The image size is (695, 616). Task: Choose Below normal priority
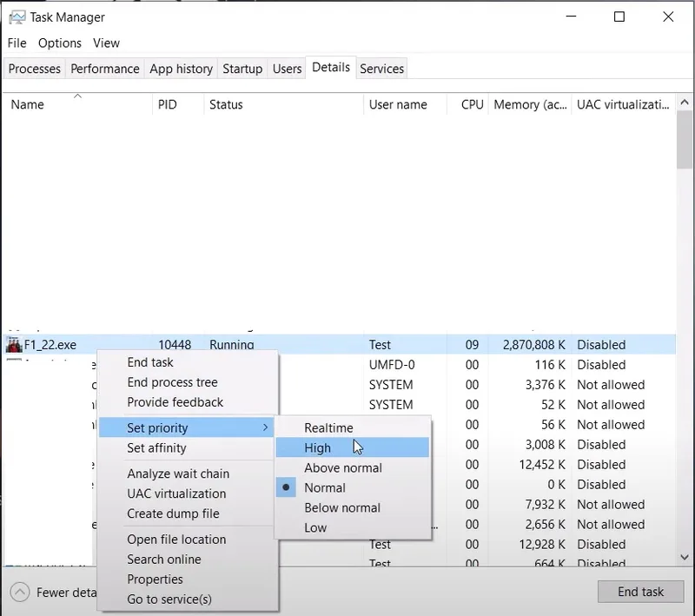tap(353, 507)
